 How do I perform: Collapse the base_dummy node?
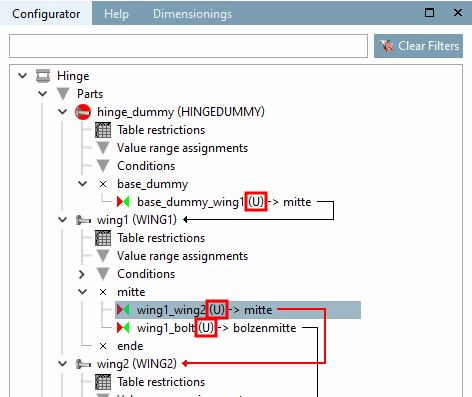pos(82,184)
